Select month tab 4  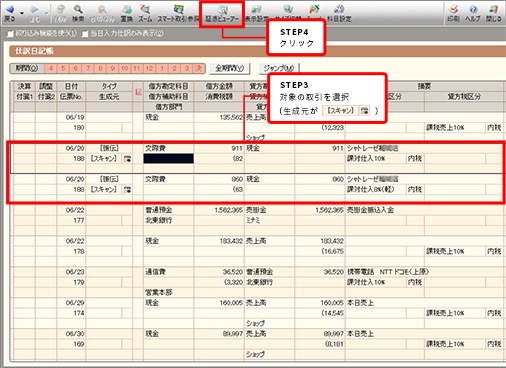click(x=51, y=68)
